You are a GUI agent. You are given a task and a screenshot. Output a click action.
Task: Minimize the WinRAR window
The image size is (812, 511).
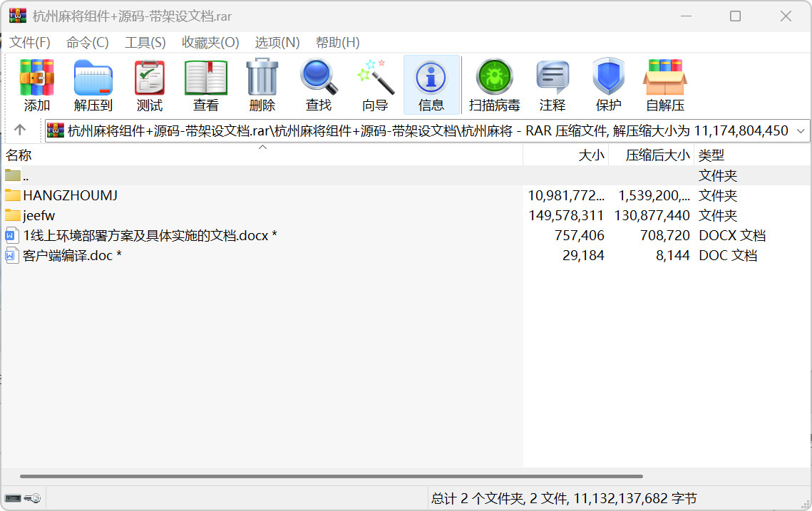click(x=686, y=16)
